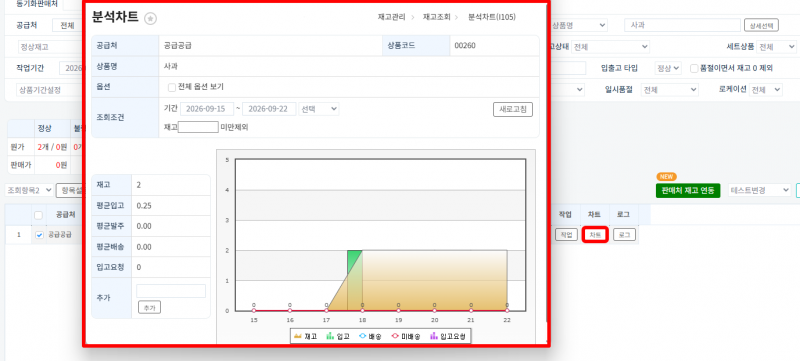Click the 평균발주 value 0.00
Screen dimensions: 800x361
click(x=144, y=226)
